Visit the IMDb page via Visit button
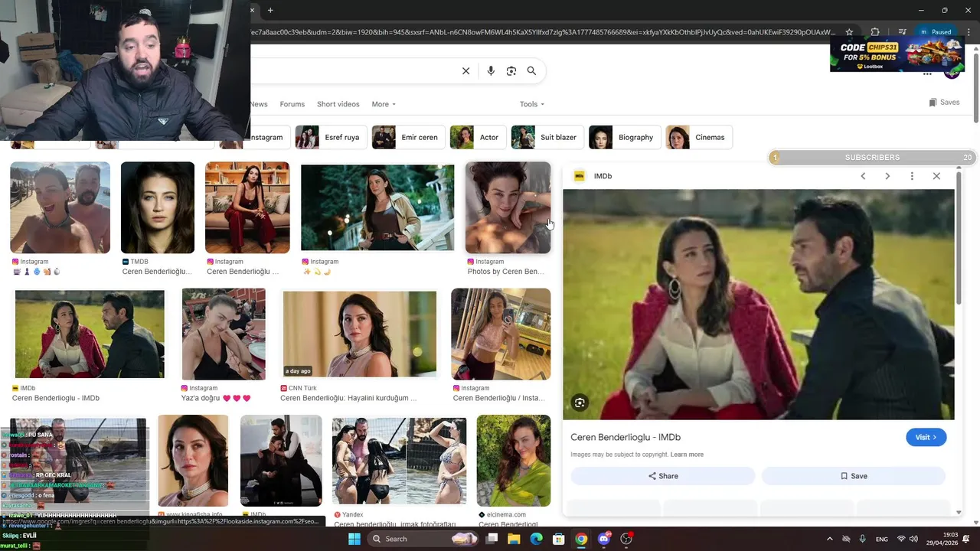 click(926, 437)
